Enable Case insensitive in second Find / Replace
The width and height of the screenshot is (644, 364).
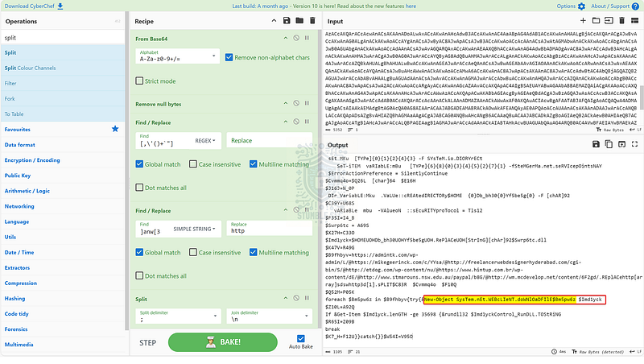[192, 252]
